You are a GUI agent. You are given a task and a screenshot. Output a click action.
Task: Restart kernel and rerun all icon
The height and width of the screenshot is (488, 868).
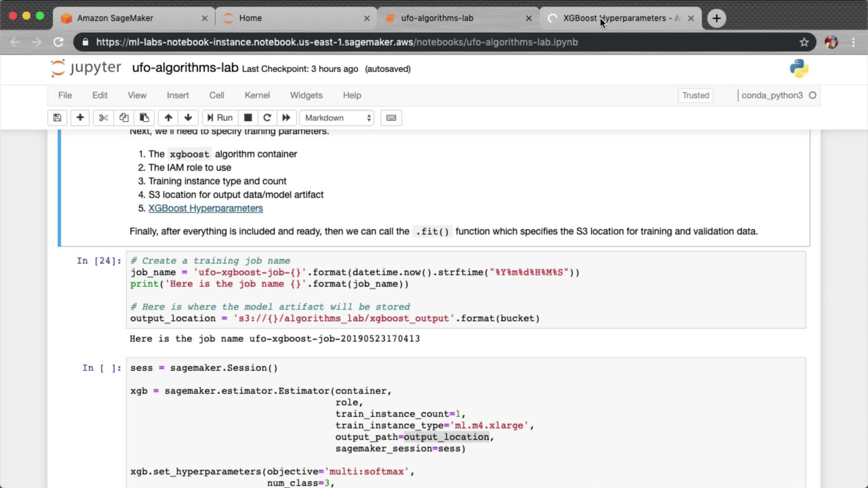pyautogui.click(x=286, y=118)
